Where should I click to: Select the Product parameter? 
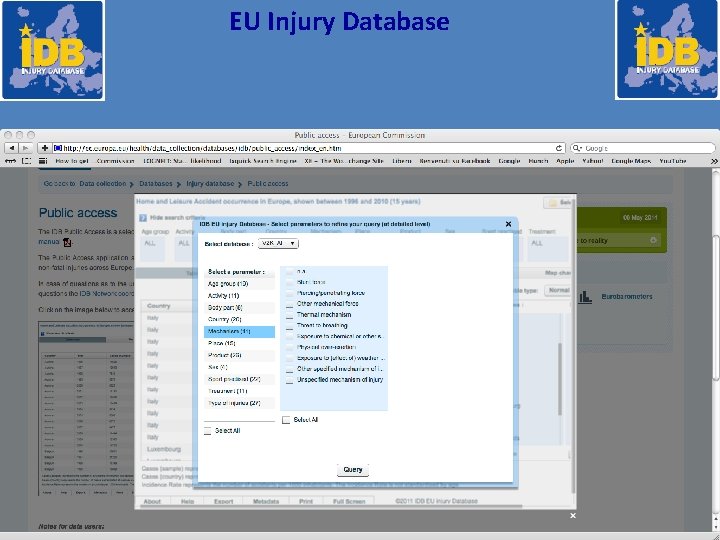click(239, 355)
